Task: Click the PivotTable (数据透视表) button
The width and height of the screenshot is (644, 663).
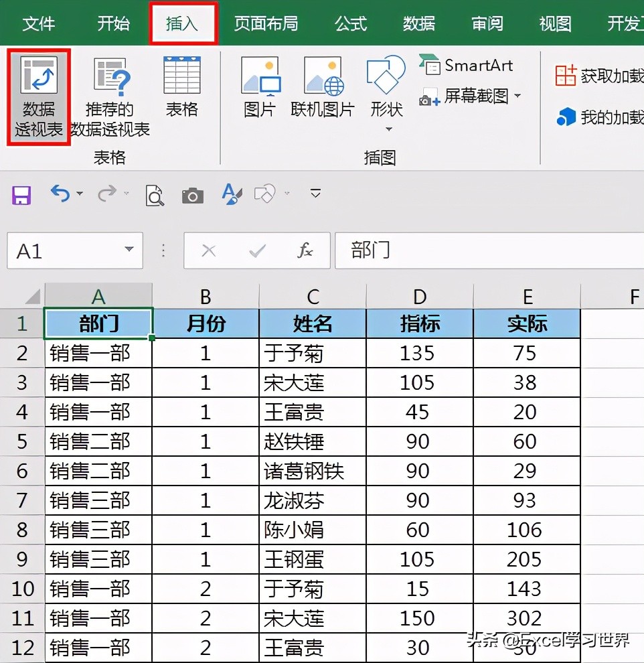Action: 38,97
